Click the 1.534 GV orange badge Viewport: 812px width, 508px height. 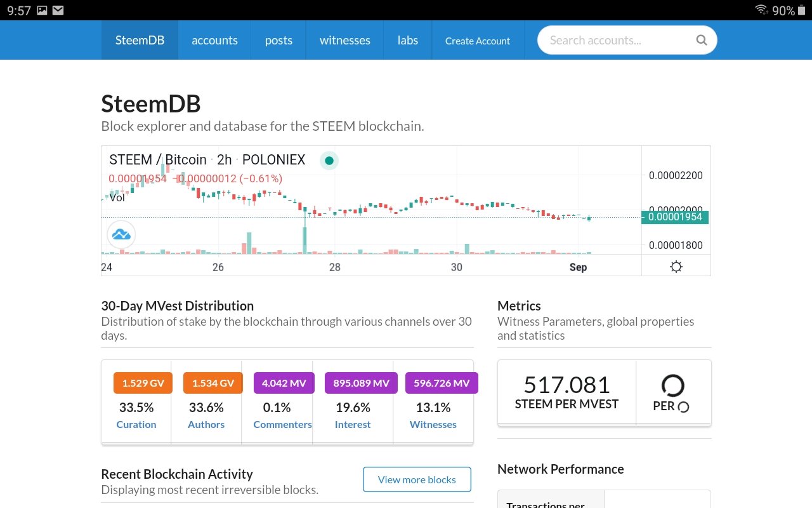[213, 383]
